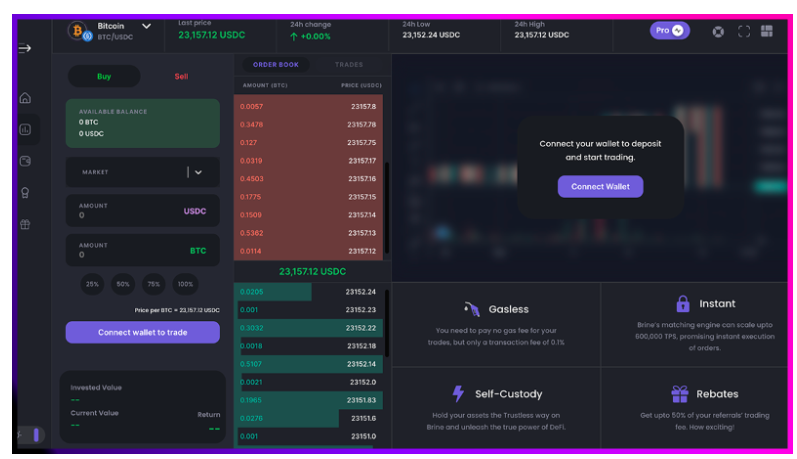This screenshot has height=459, width=797.
Task: Click the Available Balance panel
Action: coord(142,124)
